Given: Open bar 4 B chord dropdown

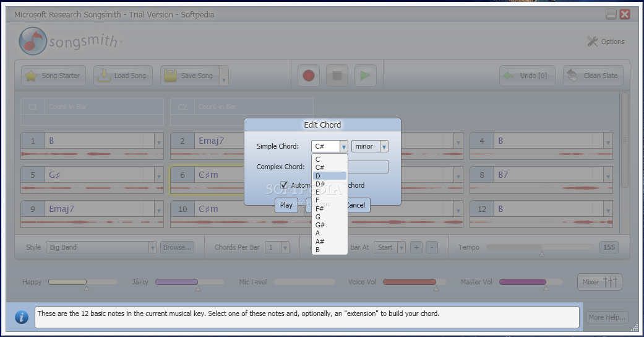Looking at the screenshot, I should tap(608, 142).
